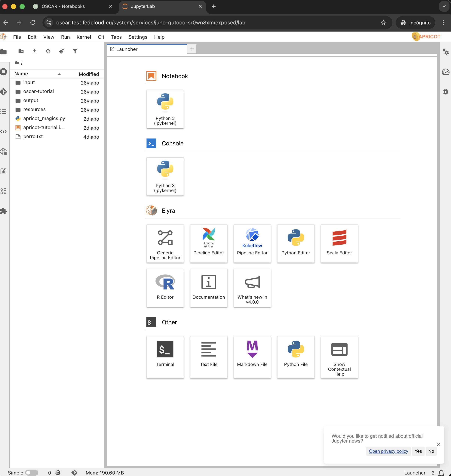Open the code snippets panel
The image size is (451, 476).
[4, 131]
